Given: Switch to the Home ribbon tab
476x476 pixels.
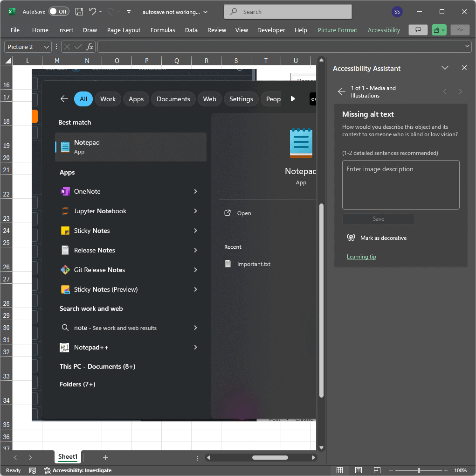Looking at the screenshot, I should 41,30.
